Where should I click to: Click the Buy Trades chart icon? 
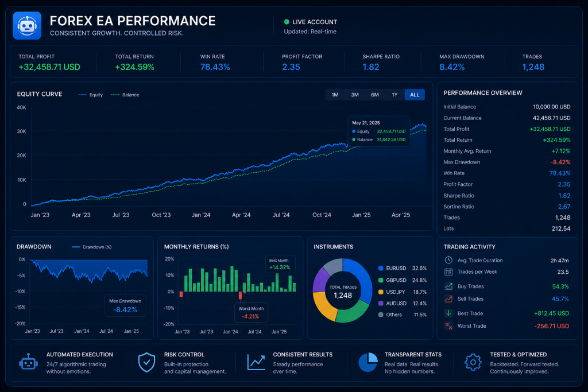coord(448,286)
